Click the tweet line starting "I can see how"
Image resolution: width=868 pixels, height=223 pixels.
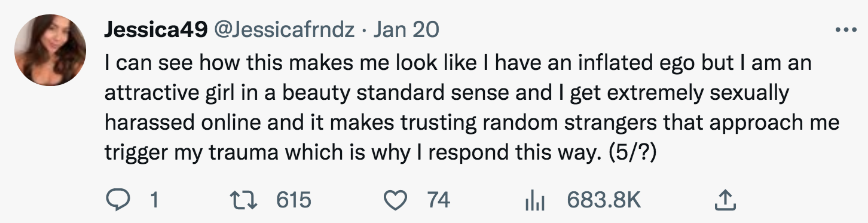click(x=458, y=64)
